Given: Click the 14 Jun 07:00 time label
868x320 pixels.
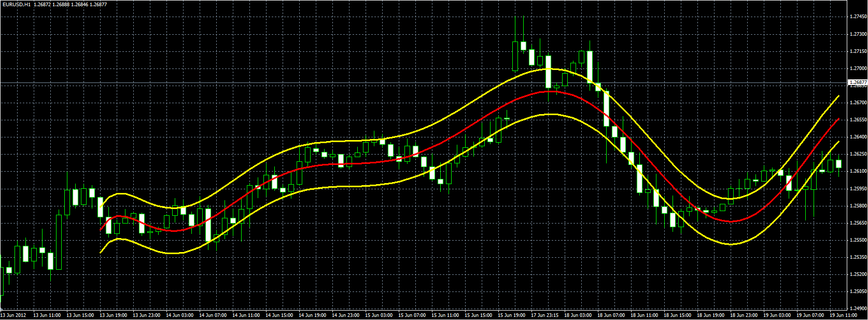Looking at the screenshot, I should pyautogui.click(x=213, y=315).
